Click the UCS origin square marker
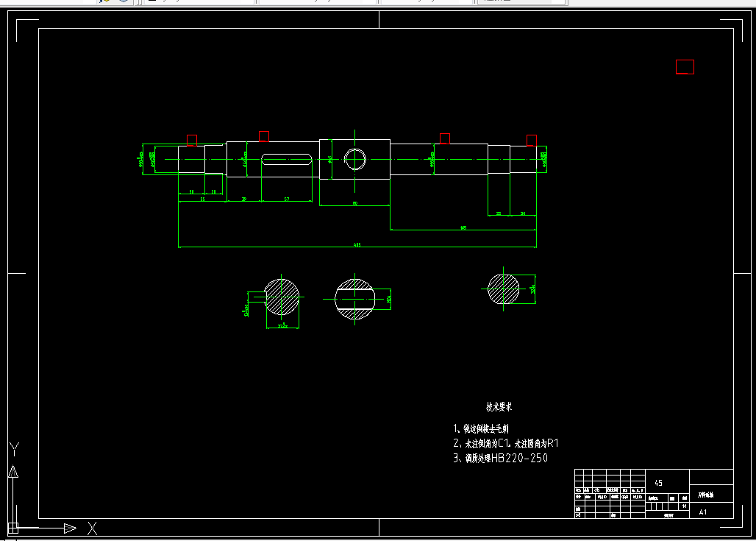Screen dimensions: 756x541 pyautogui.click(x=13, y=528)
